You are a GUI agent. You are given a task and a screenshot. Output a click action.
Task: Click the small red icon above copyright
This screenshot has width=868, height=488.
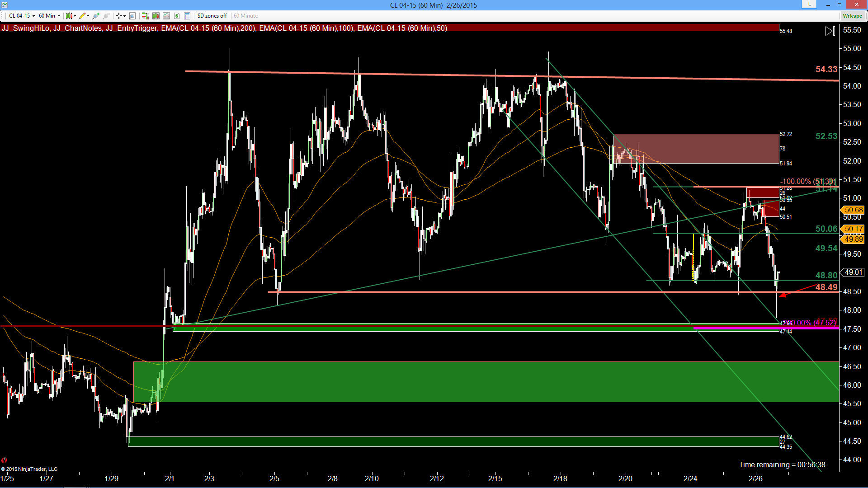[4, 460]
